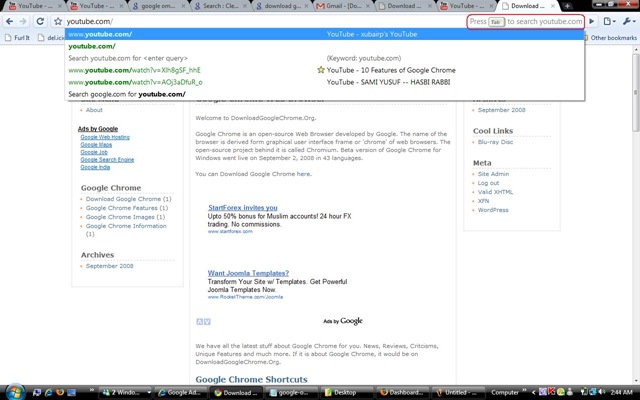Click the youtube.com/ address bar text
The width and height of the screenshot is (640, 400).
point(90,21)
